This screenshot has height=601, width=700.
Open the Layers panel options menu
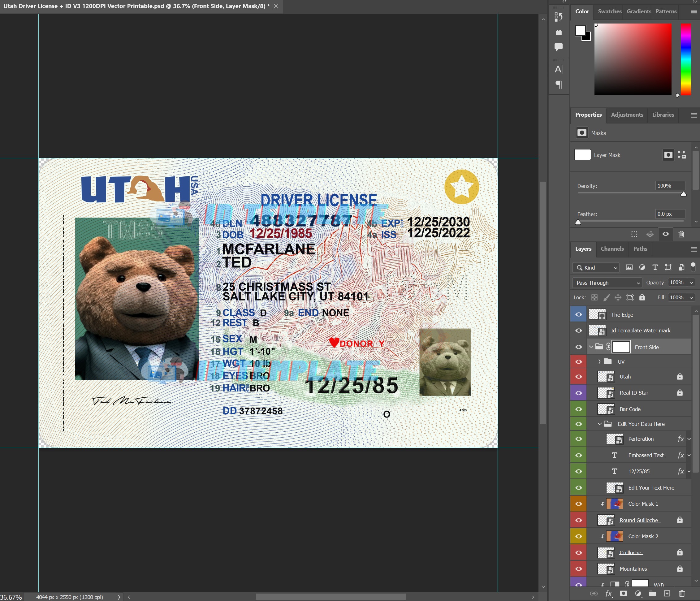[x=694, y=249]
